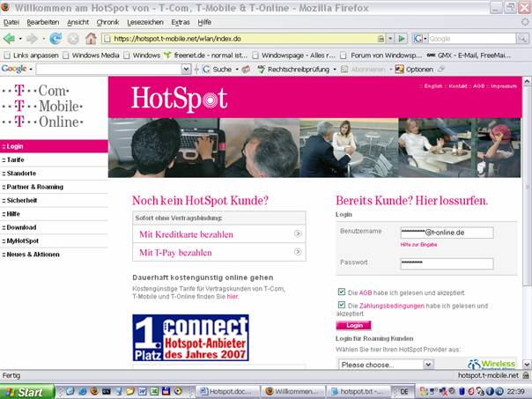
Task: Open the Back button history dropdown arrow
Action: [x=20, y=39]
